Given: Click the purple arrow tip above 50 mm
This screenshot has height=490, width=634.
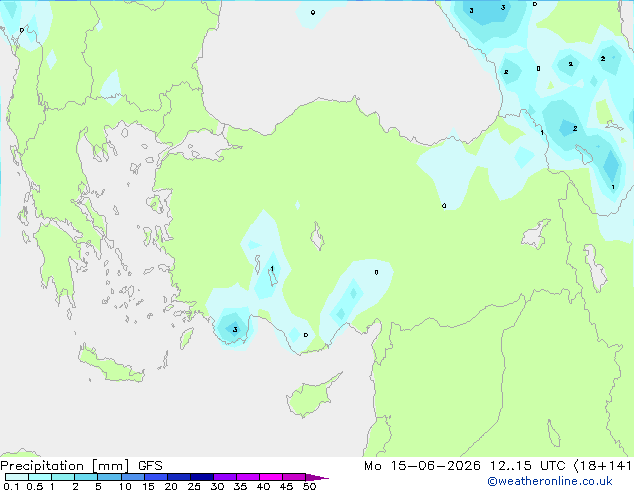Looking at the screenshot, I should click(x=317, y=477).
